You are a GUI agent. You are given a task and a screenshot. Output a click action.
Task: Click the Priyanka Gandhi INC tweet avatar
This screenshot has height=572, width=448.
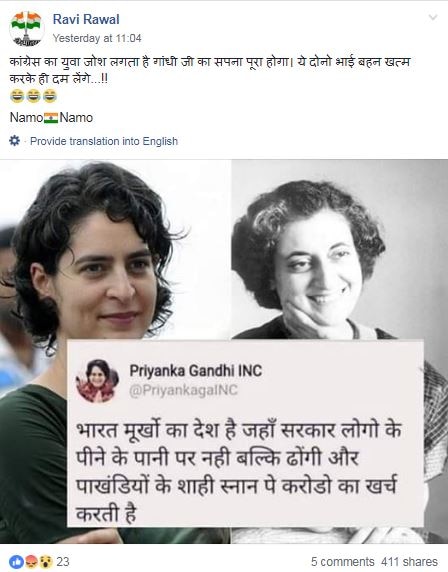(97, 380)
